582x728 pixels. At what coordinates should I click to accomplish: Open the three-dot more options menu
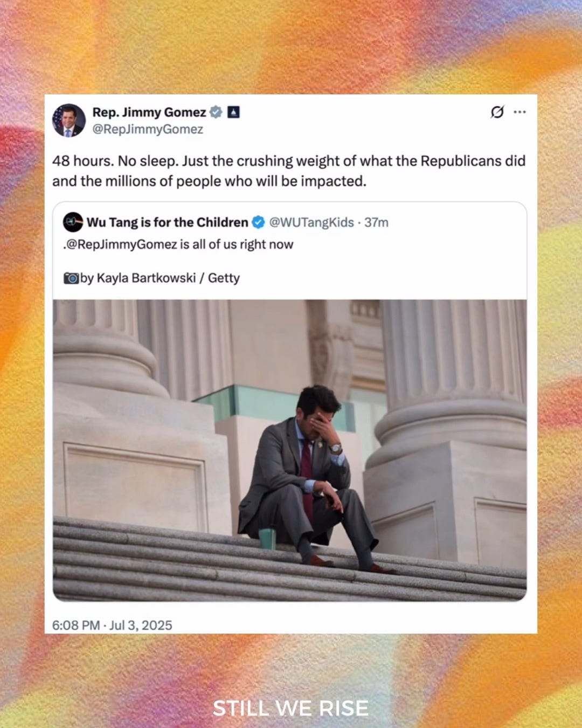[519, 112]
